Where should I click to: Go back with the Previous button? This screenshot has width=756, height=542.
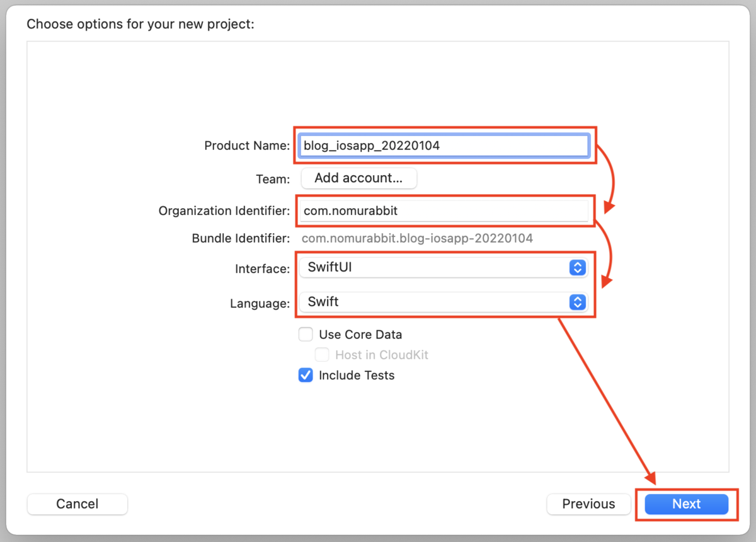click(588, 504)
